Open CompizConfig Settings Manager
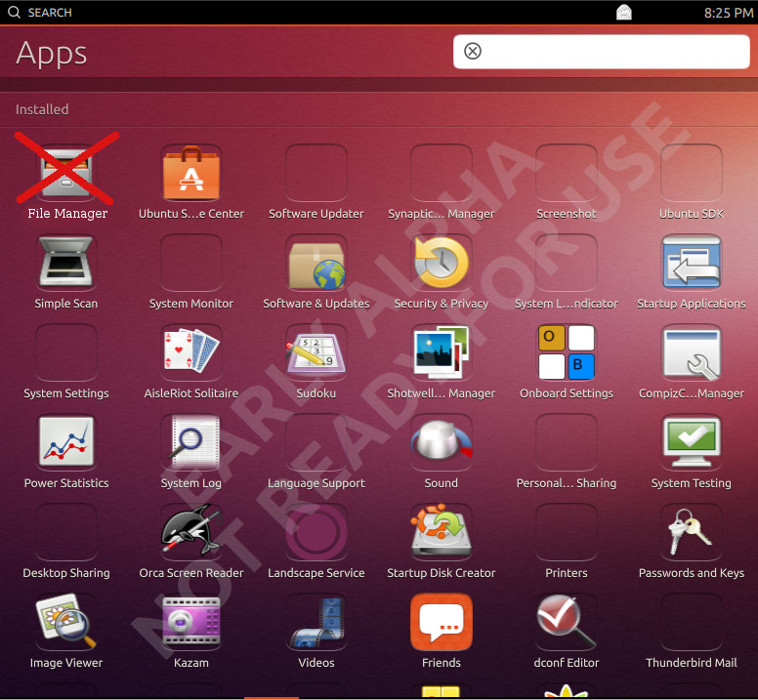The width and height of the screenshot is (758, 700). pyautogui.click(x=692, y=352)
